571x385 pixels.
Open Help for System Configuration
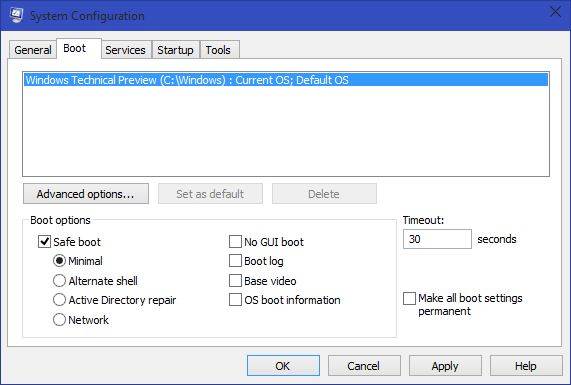(x=526, y=366)
